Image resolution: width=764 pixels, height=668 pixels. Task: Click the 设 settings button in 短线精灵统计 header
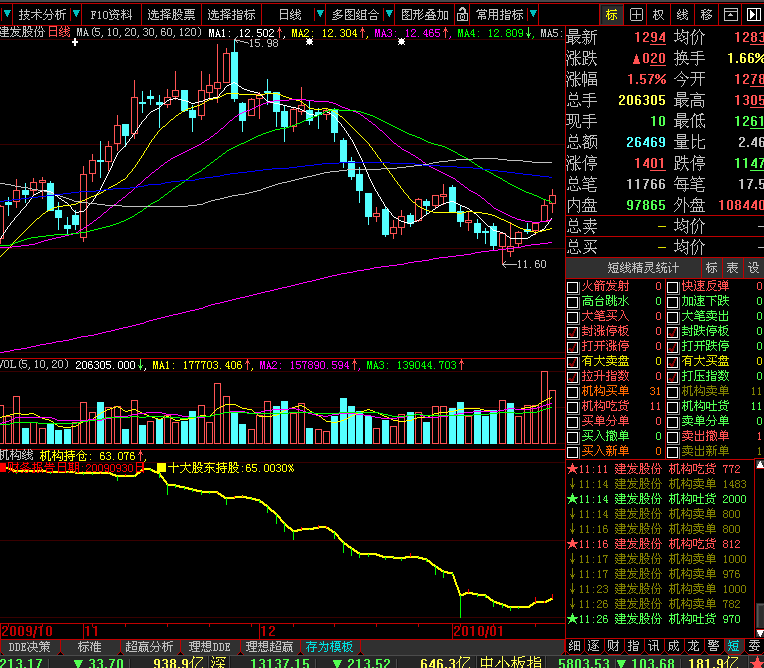point(753,267)
